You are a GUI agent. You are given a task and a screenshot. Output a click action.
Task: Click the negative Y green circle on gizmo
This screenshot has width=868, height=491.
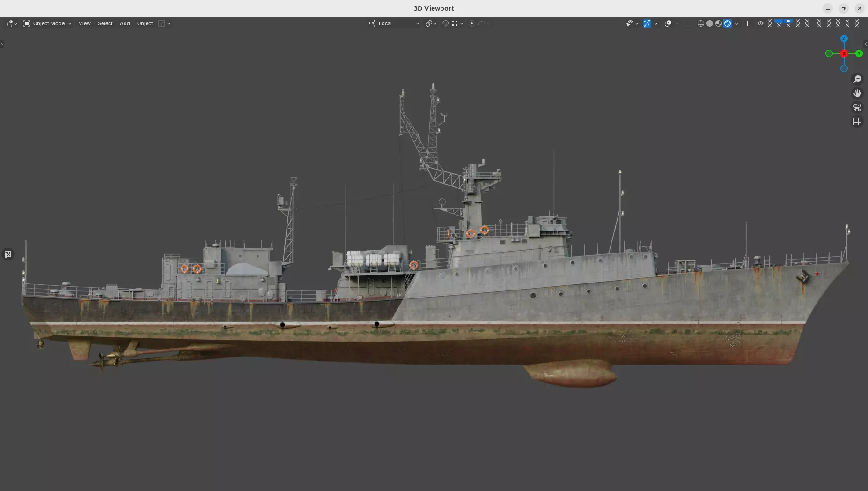pos(829,53)
